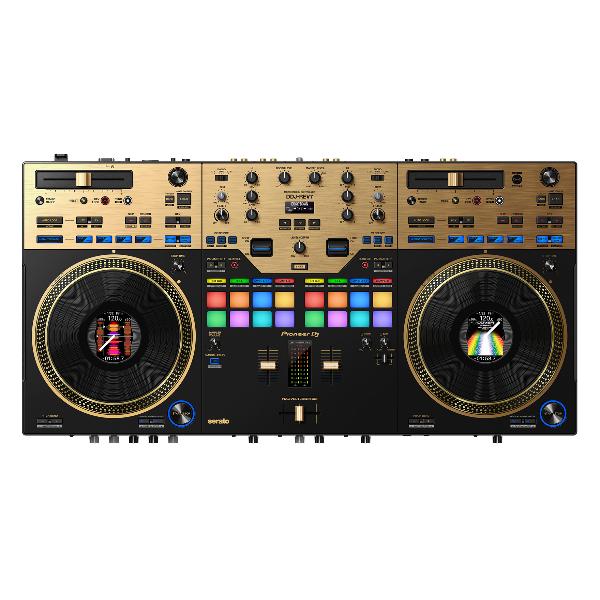
Task: Hit the orange performance pad on left deck
Action: [x=240, y=300]
